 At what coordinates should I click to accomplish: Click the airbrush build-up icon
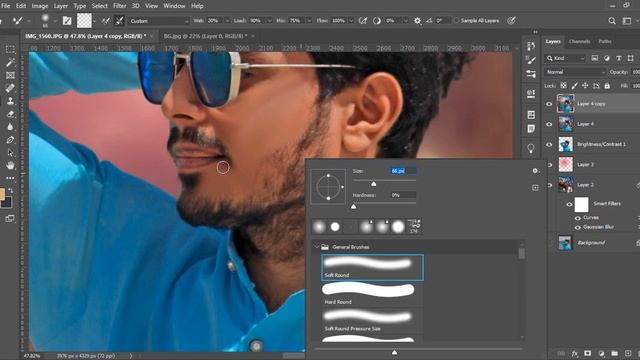362,20
